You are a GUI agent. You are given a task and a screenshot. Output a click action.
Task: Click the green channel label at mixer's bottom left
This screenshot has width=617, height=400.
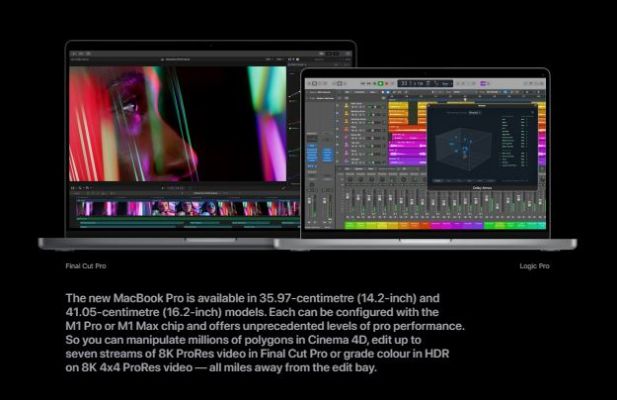pyautogui.click(x=352, y=225)
